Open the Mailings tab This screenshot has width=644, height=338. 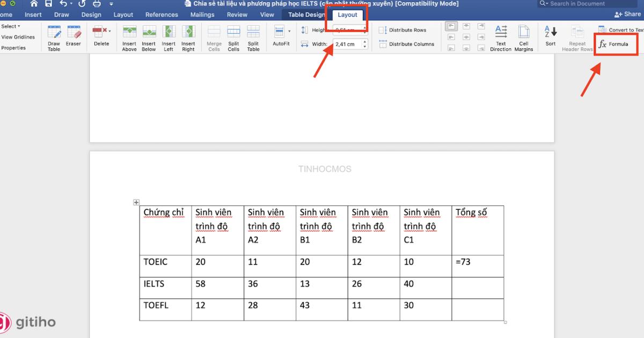coord(202,14)
